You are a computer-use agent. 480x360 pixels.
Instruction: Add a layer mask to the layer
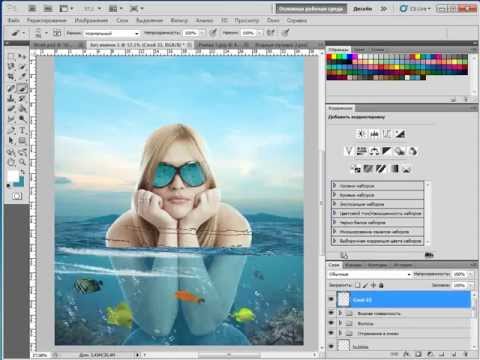(418, 354)
